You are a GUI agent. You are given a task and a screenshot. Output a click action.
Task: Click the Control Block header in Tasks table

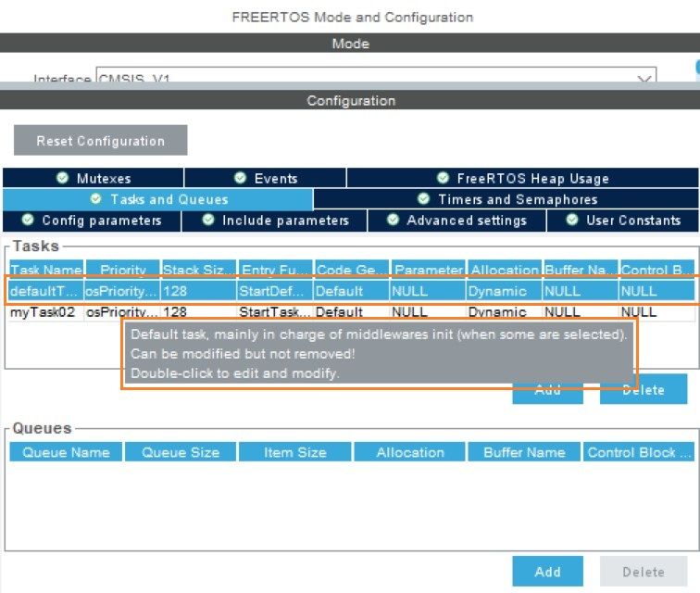point(657,270)
